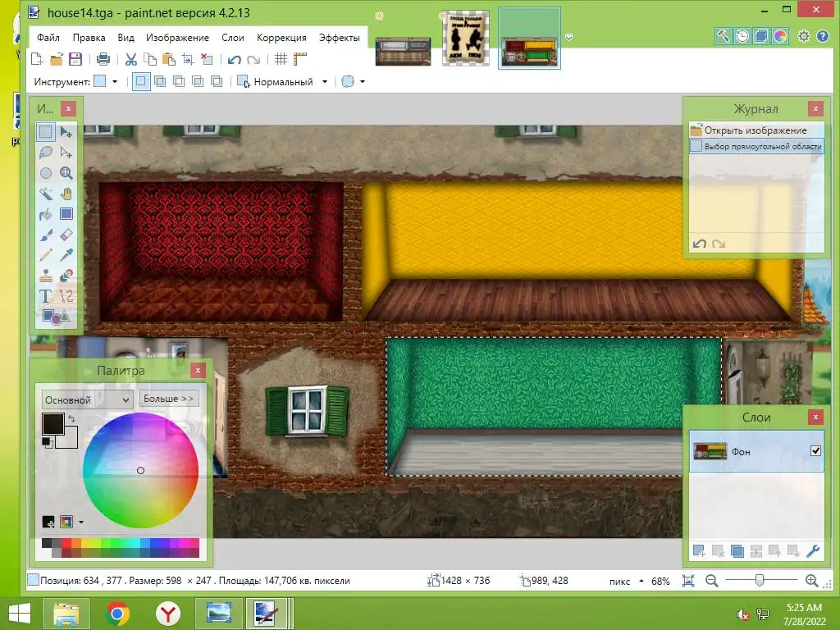Viewport: 840px width, 630px height.
Task: Click the Open file folder icon
Action: tap(57, 59)
